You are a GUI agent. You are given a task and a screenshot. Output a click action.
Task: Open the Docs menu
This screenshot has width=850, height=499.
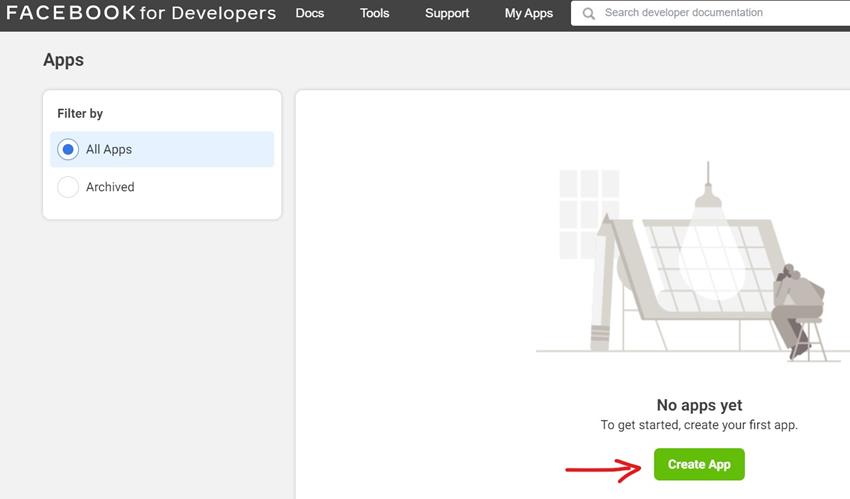click(x=310, y=13)
